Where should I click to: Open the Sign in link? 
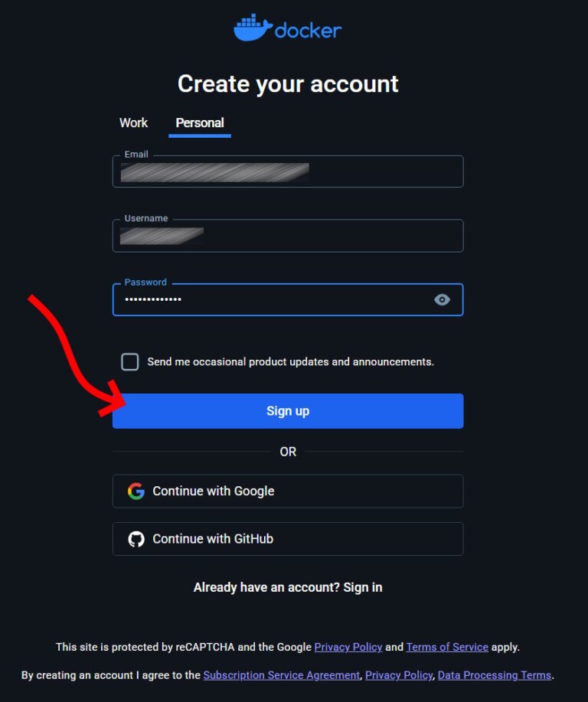tap(363, 587)
